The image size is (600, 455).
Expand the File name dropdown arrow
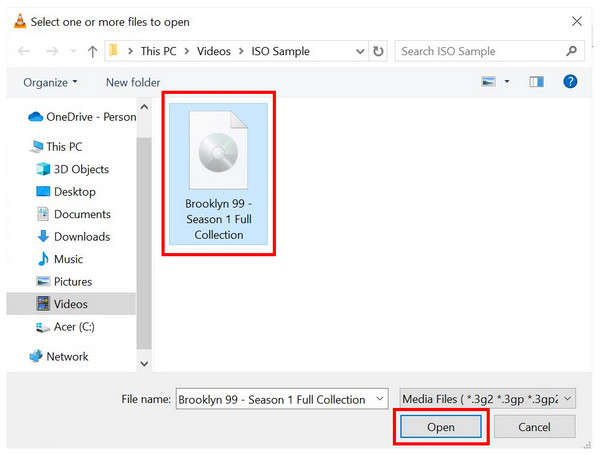(x=380, y=399)
